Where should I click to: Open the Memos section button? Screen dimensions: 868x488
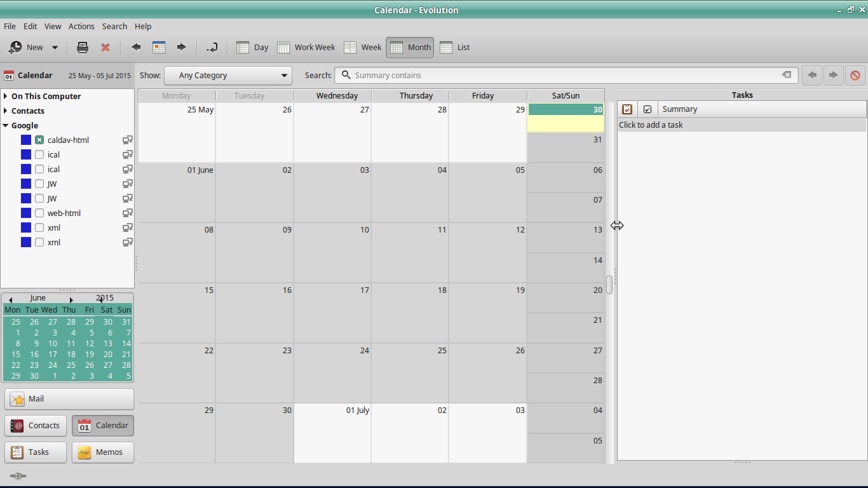[103, 452]
